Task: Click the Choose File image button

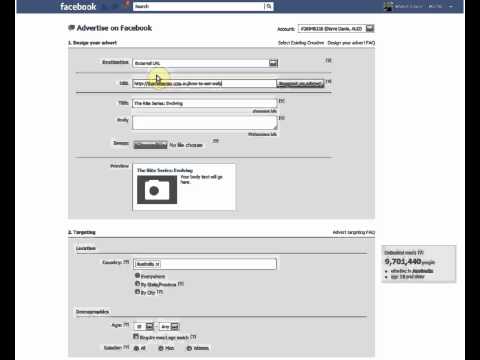Action: [151, 145]
